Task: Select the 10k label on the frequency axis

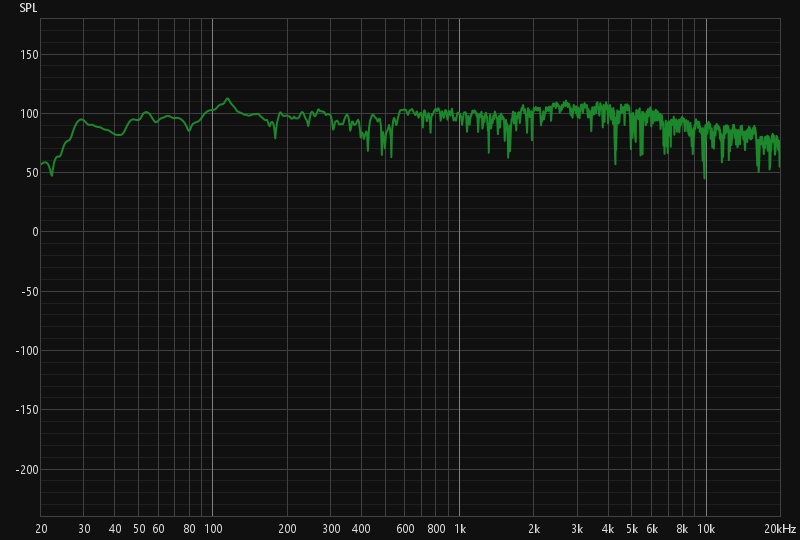Action: pyautogui.click(x=706, y=529)
